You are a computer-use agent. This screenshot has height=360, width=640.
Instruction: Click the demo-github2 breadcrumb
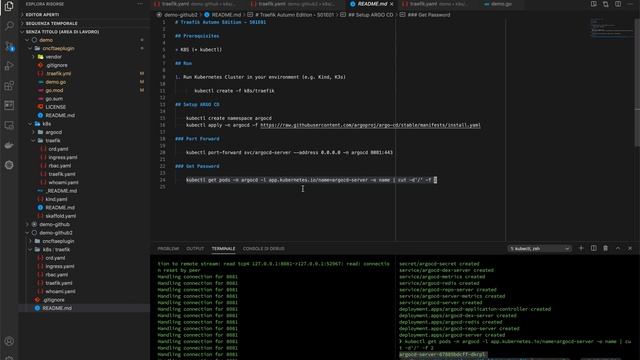[x=181, y=15]
